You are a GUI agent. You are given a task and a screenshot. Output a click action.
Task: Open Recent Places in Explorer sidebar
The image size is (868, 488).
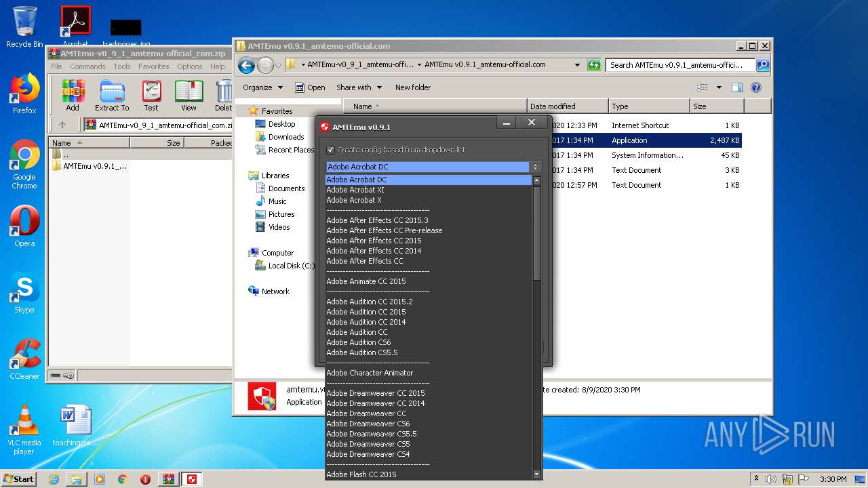tap(284, 150)
